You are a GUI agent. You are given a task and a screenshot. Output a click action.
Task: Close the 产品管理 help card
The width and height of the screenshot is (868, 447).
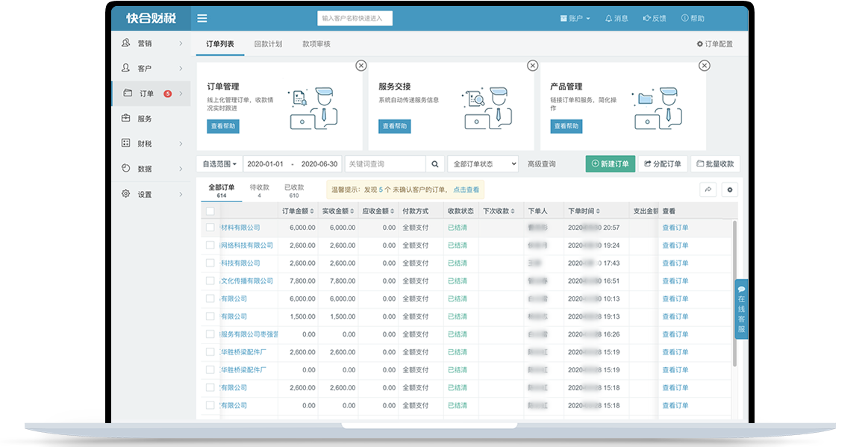[x=704, y=66]
